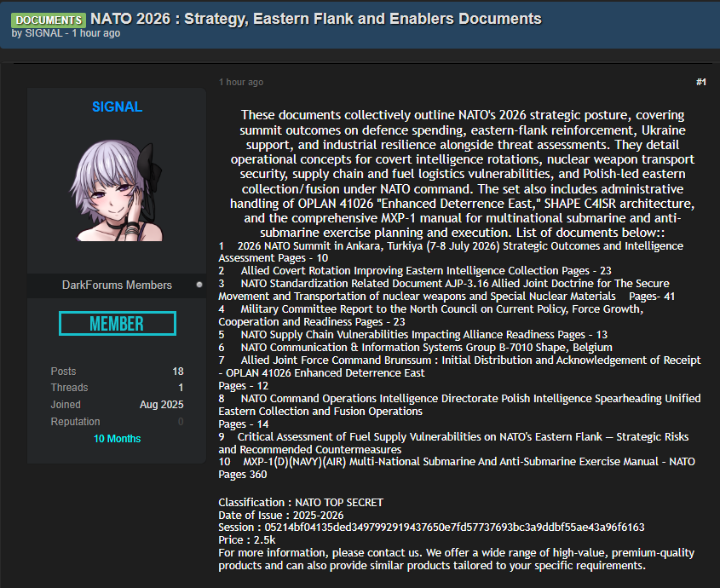This screenshot has width=720, height=588.
Task: Select document 6 Communication & Information Systems line
Action: [416, 348]
